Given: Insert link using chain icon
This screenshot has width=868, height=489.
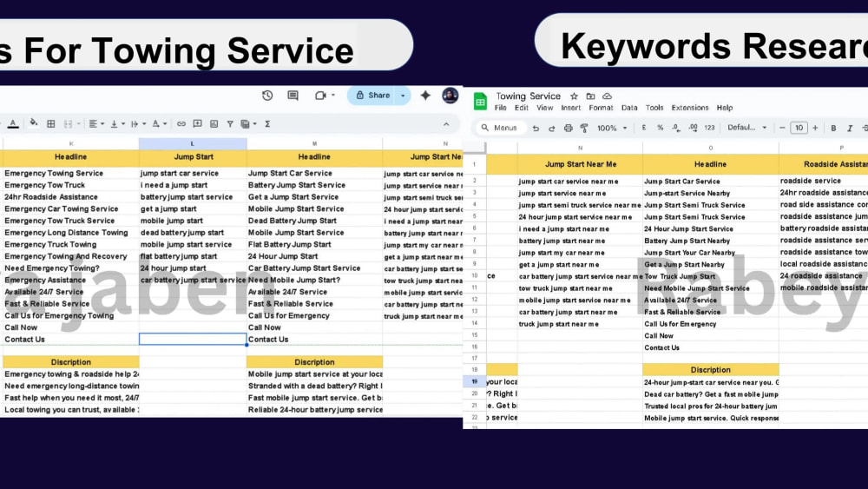Looking at the screenshot, I should coord(181,124).
